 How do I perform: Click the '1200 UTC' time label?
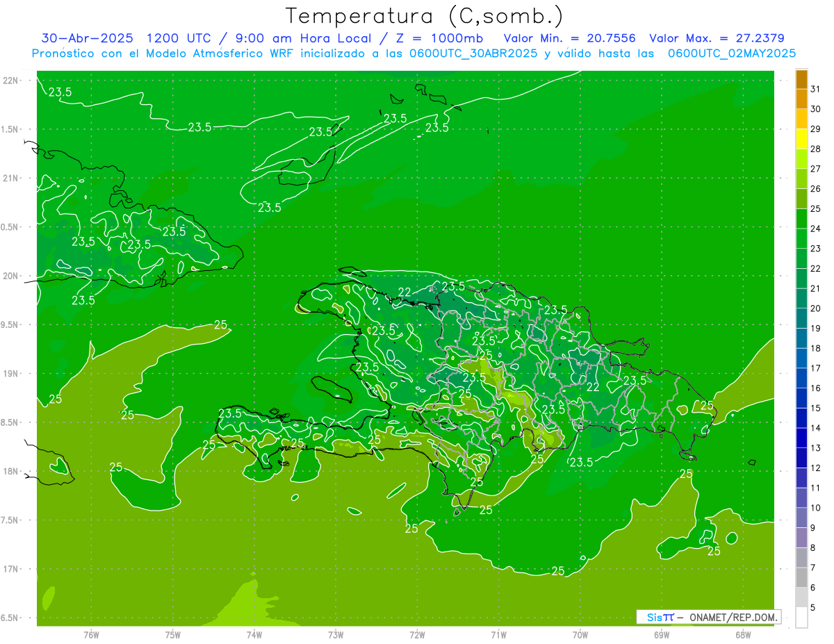pyautogui.click(x=179, y=38)
